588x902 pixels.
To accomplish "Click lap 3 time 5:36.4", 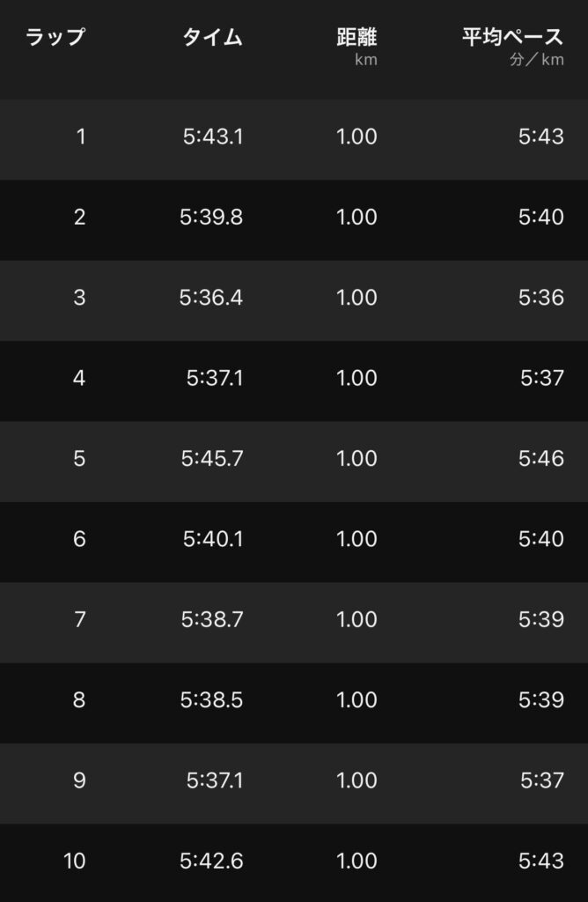I will pos(211,298).
